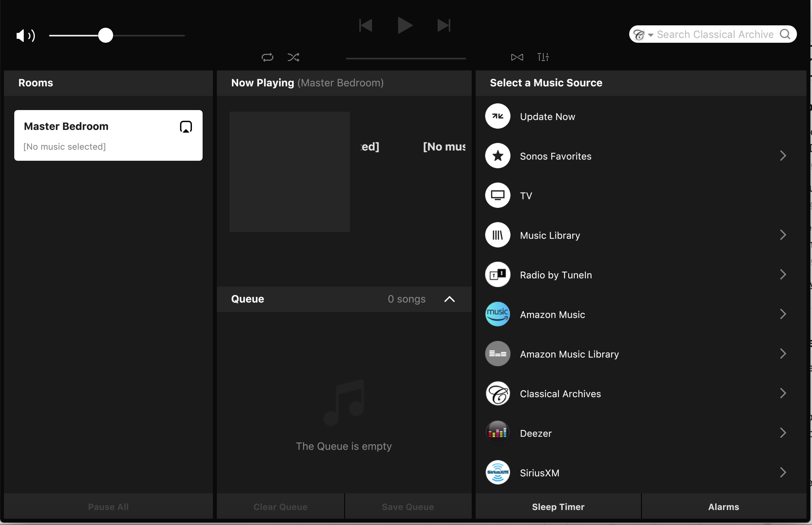Open the search source dropdown arrow

(x=651, y=35)
